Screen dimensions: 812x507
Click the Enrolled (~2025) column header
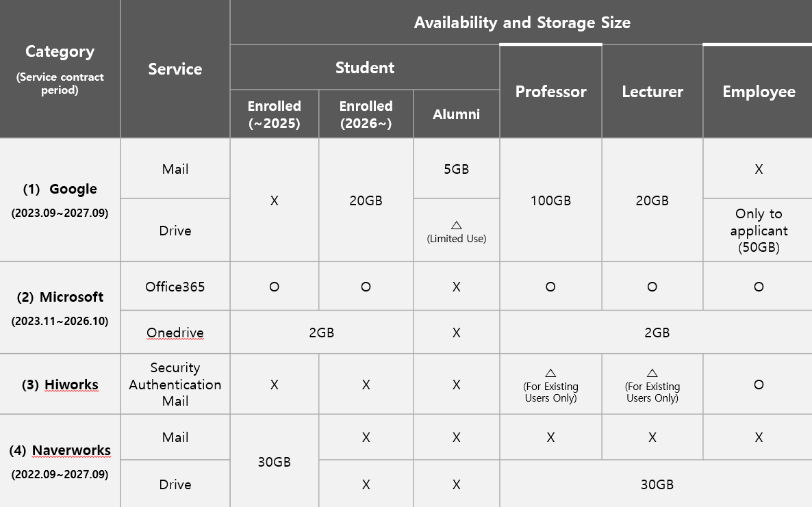[x=274, y=114]
